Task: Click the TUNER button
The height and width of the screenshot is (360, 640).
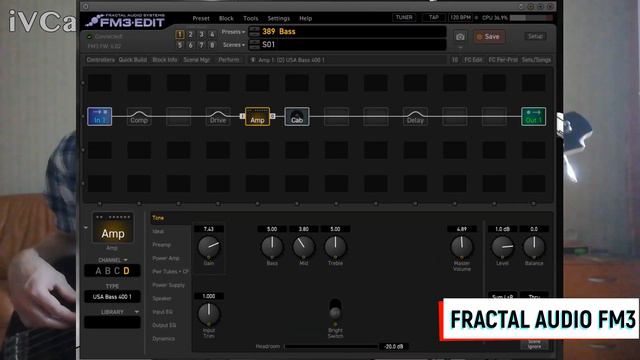Action: point(404,18)
